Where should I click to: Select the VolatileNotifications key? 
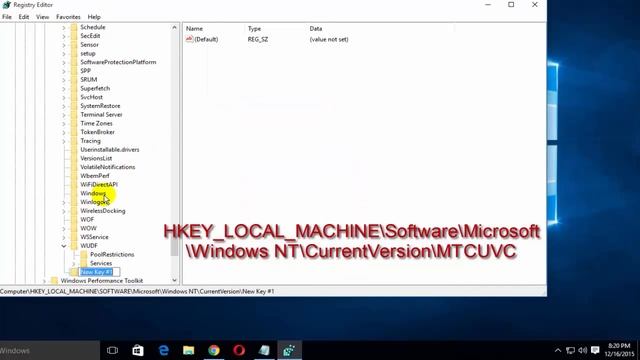tap(108, 167)
